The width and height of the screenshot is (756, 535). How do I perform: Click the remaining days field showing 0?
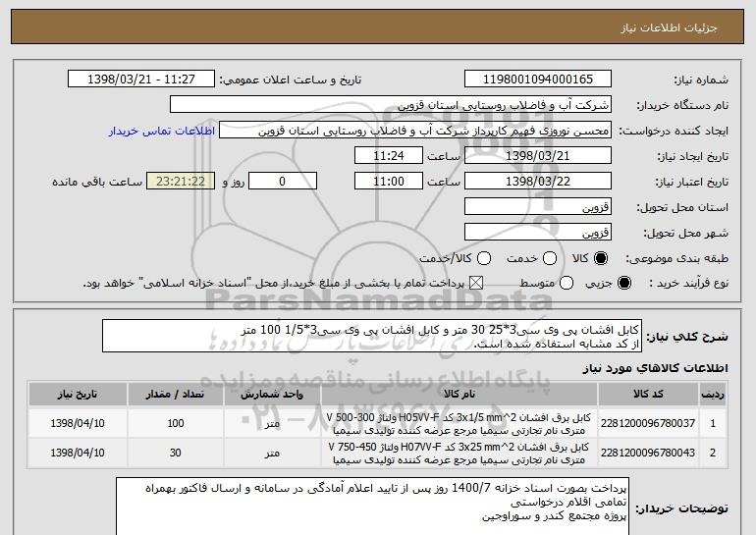(x=283, y=182)
